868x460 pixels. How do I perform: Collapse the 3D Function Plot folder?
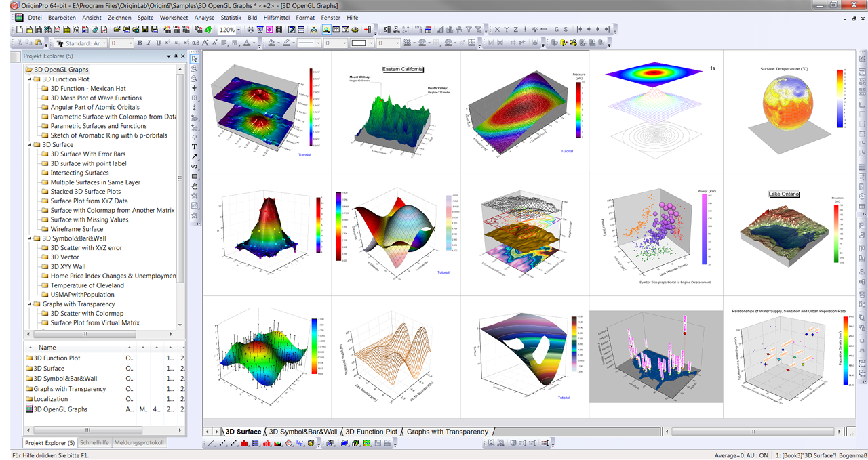[x=30, y=79]
